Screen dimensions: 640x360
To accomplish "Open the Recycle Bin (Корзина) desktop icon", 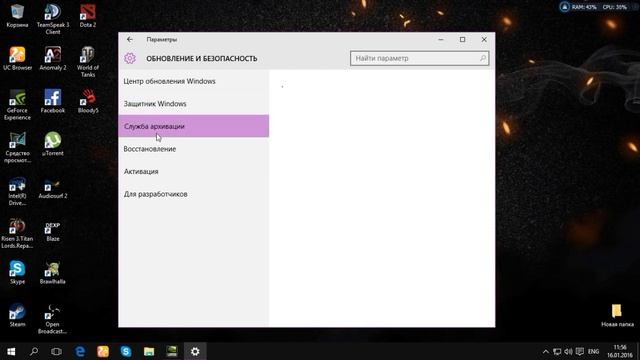I will (17, 16).
